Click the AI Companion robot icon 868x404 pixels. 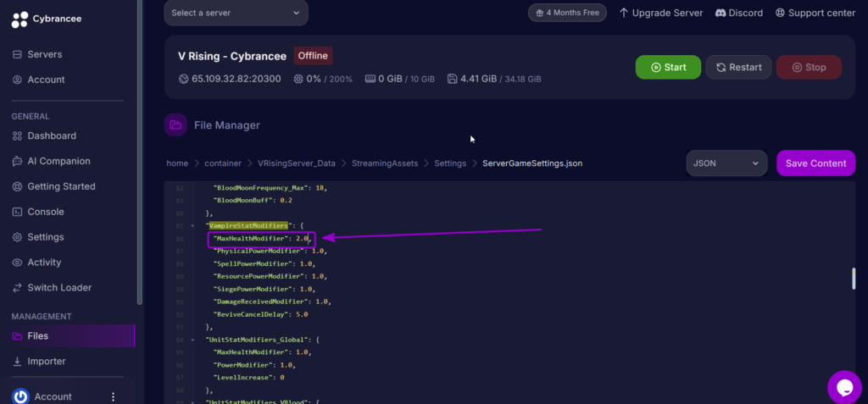click(x=17, y=161)
